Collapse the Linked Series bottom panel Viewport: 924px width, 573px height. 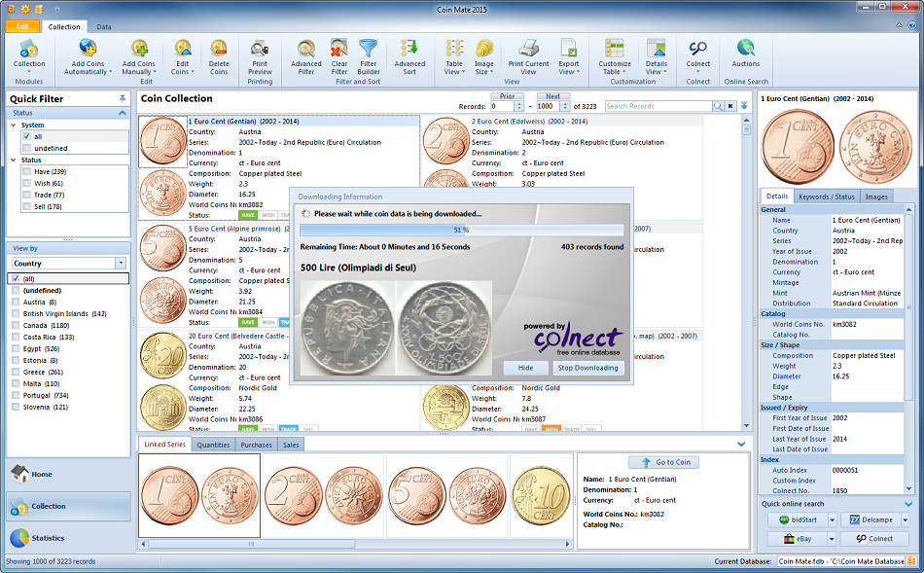pyautogui.click(x=741, y=445)
